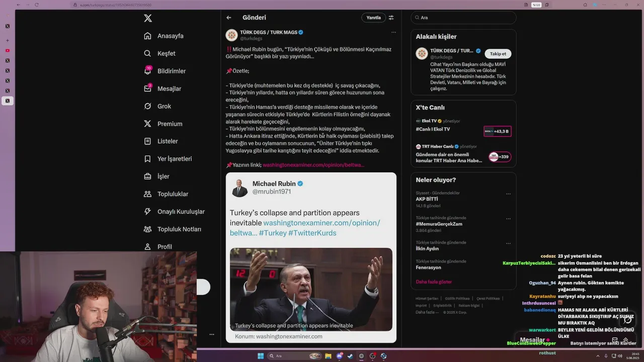Click the Michael Rubin avatar in the quoted post

(239, 188)
